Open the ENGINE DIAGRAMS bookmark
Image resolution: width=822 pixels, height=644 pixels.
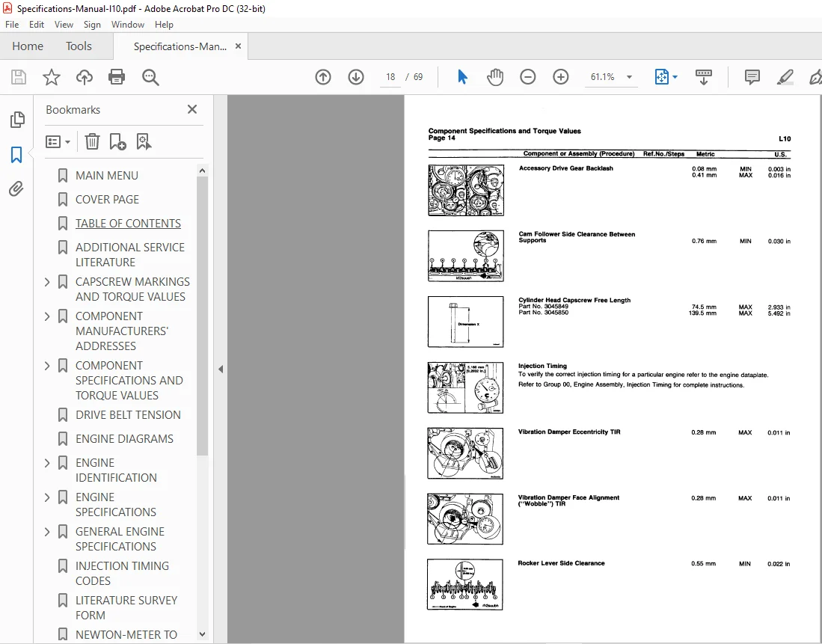point(124,439)
